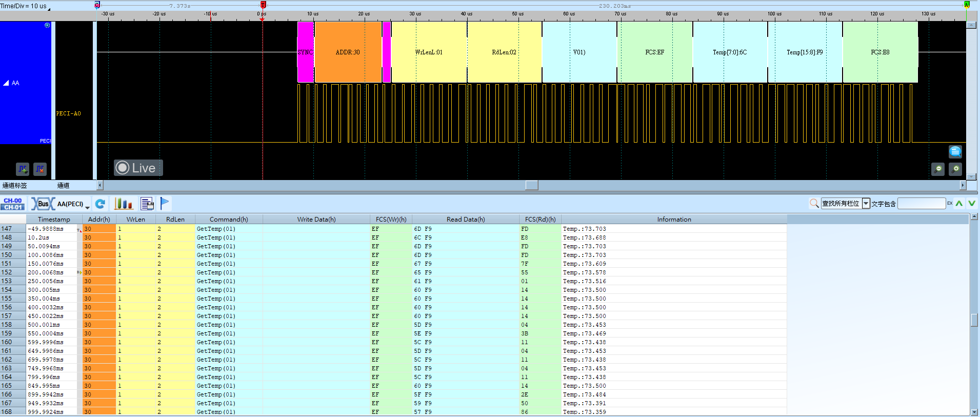Open the bar chart statistics icon
This screenshot has width=980, height=417.
click(x=124, y=204)
